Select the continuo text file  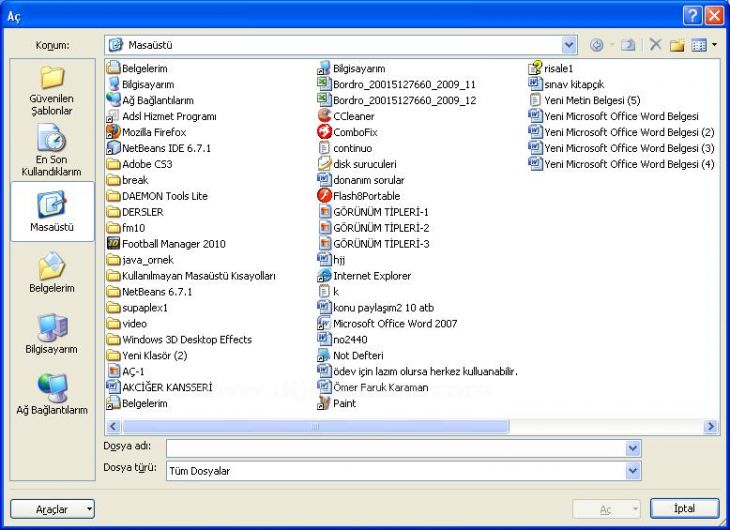[x=345, y=148]
